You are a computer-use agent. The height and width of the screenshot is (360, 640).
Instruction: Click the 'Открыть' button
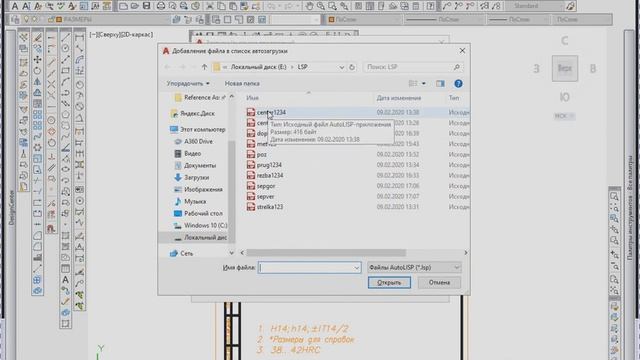point(389,282)
